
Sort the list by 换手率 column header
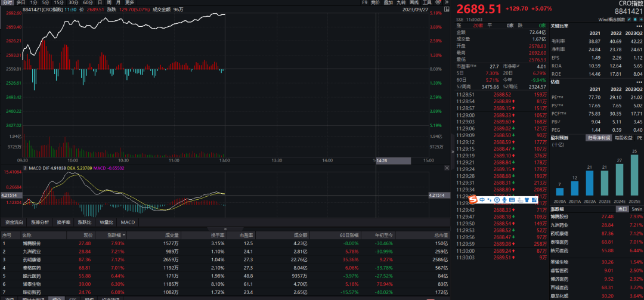(218, 236)
